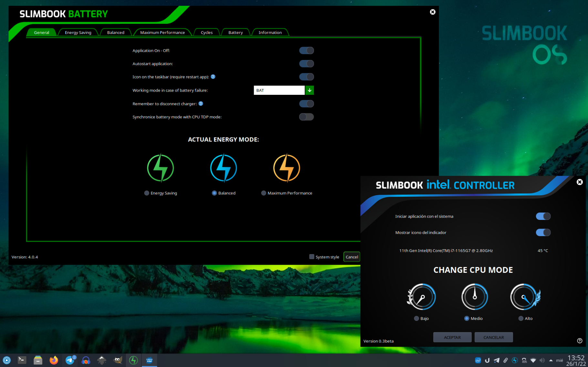Toggle Icon on the taskbar switch
The height and width of the screenshot is (367, 588).
click(x=306, y=77)
